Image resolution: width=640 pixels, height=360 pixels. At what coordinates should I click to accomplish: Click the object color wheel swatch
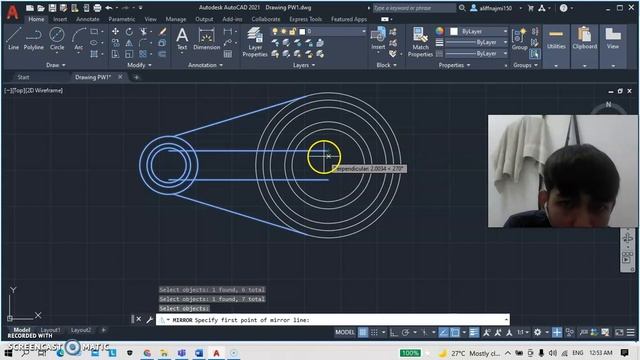coord(439,31)
